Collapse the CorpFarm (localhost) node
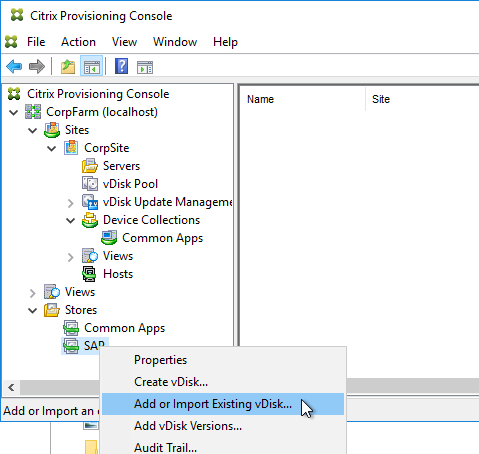The width and height of the screenshot is (479, 454). click(x=14, y=112)
